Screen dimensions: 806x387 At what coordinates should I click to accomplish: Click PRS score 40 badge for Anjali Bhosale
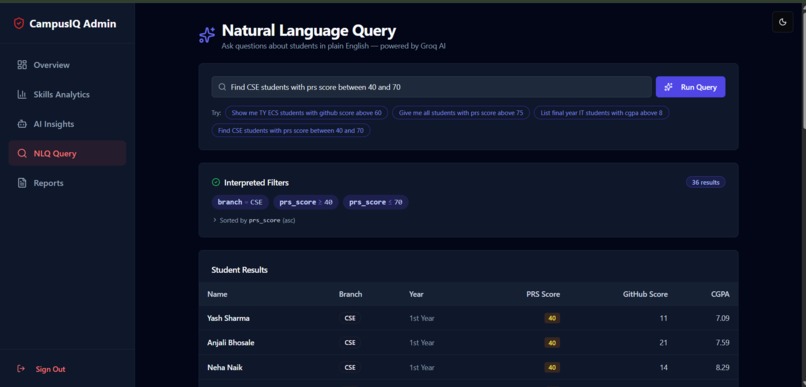click(x=552, y=343)
